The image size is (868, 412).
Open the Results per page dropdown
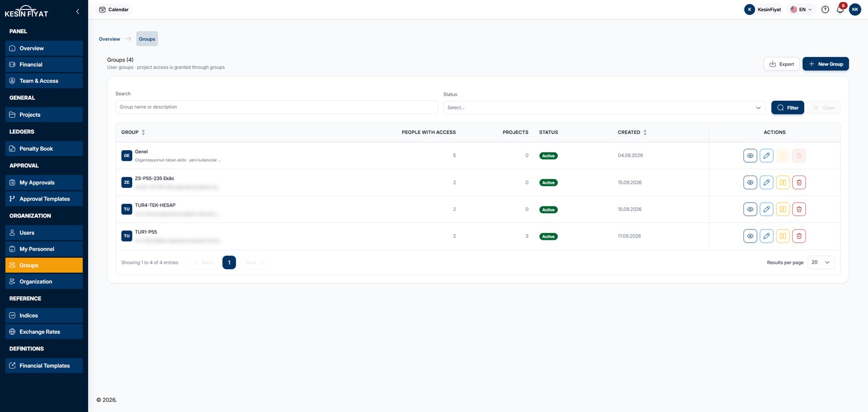point(821,262)
